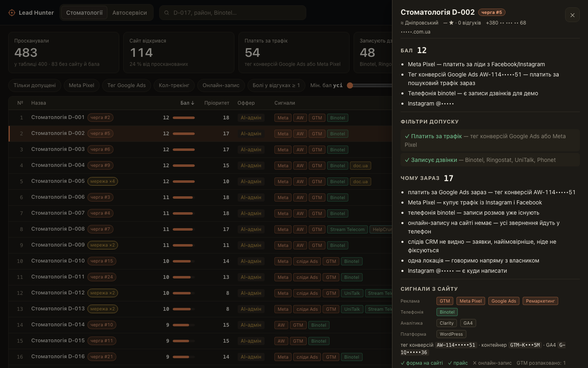Click the Ремаркетинг tag in site signals

(540, 301)
